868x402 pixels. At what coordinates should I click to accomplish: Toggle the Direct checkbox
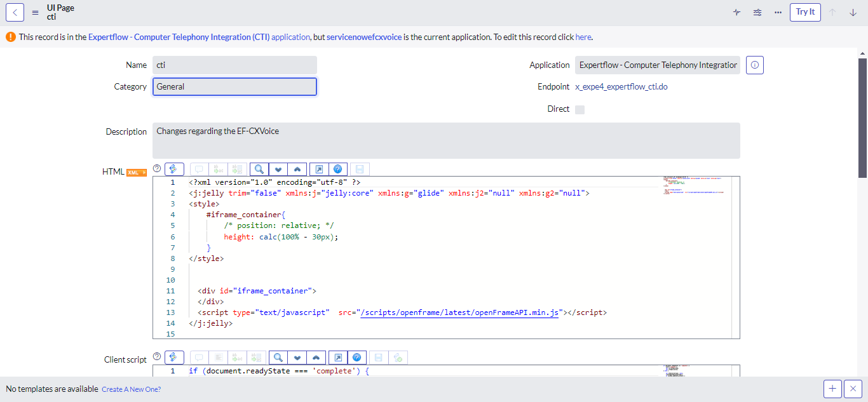pos(580,109)
